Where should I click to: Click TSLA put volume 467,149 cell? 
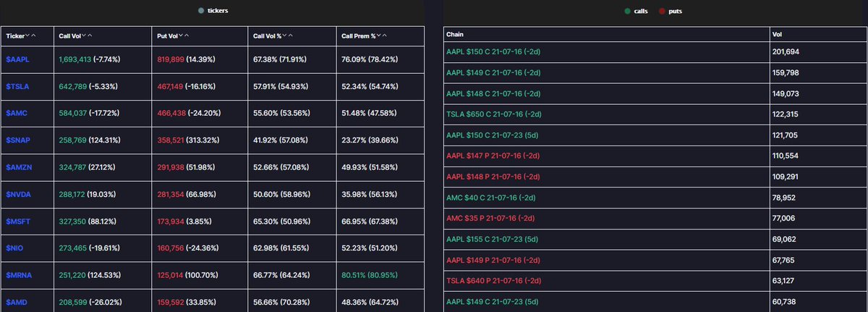click(x=200, y=86)
